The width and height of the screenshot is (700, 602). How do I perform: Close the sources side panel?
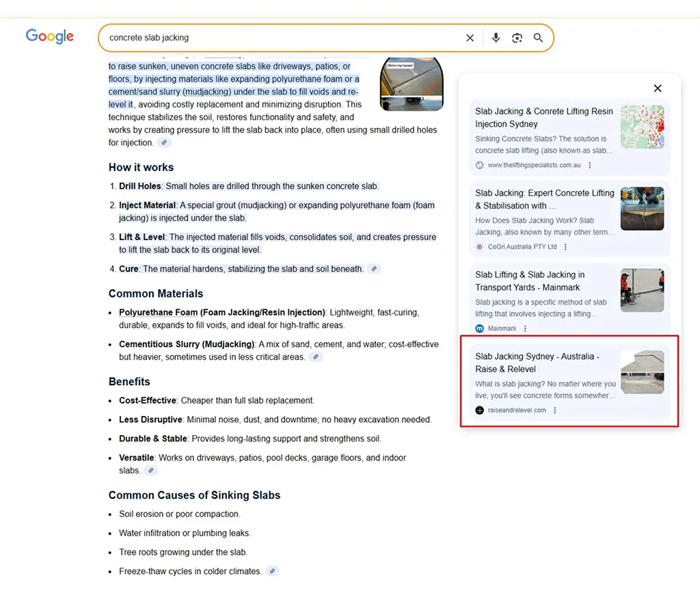click(657, 88)
